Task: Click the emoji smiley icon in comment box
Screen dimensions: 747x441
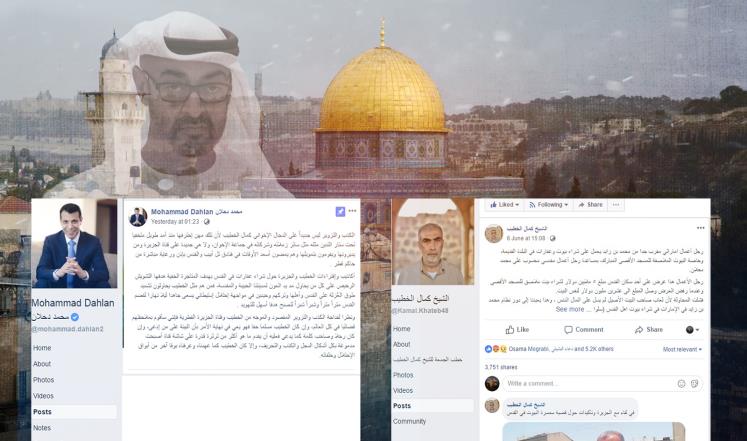Action: pyautogui.click(x=681, y=383)
